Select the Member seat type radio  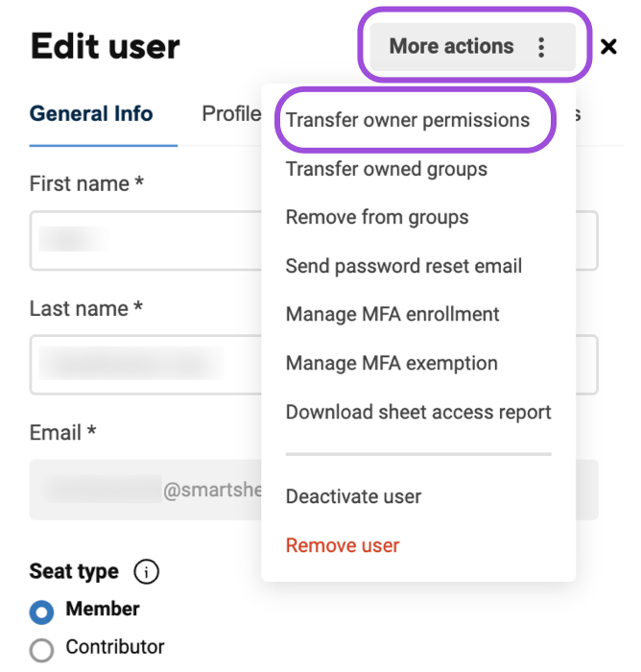[41, 612]
